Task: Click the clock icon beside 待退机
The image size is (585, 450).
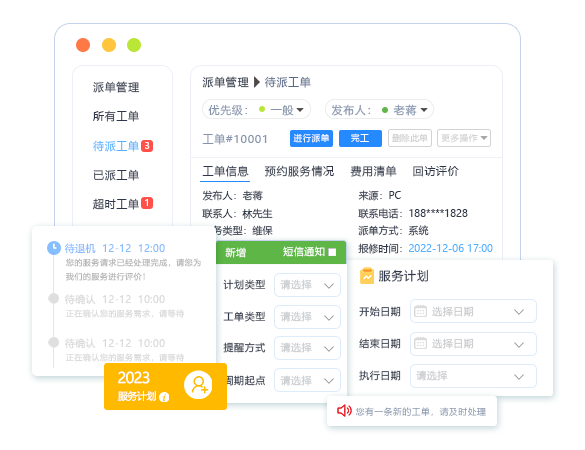Action: click(x=54, y=248)
